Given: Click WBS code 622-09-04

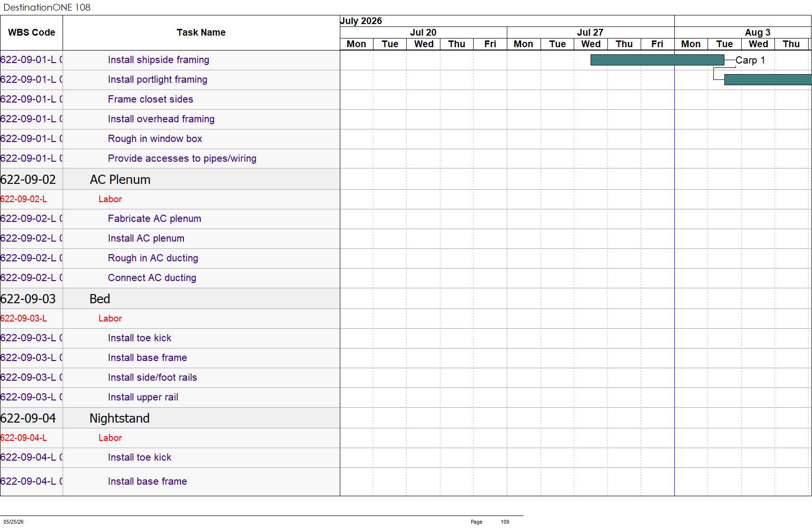Looking at the screenshot, I should (28, 418).
